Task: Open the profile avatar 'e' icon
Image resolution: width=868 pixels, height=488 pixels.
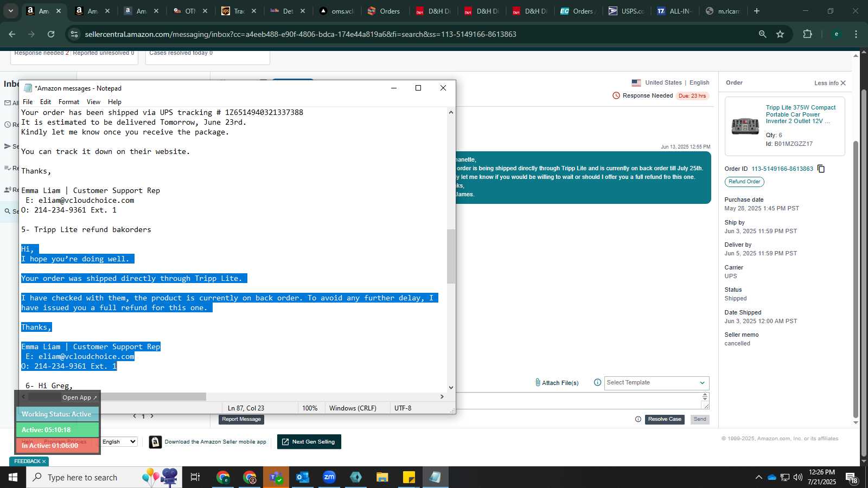Action: 836,34
